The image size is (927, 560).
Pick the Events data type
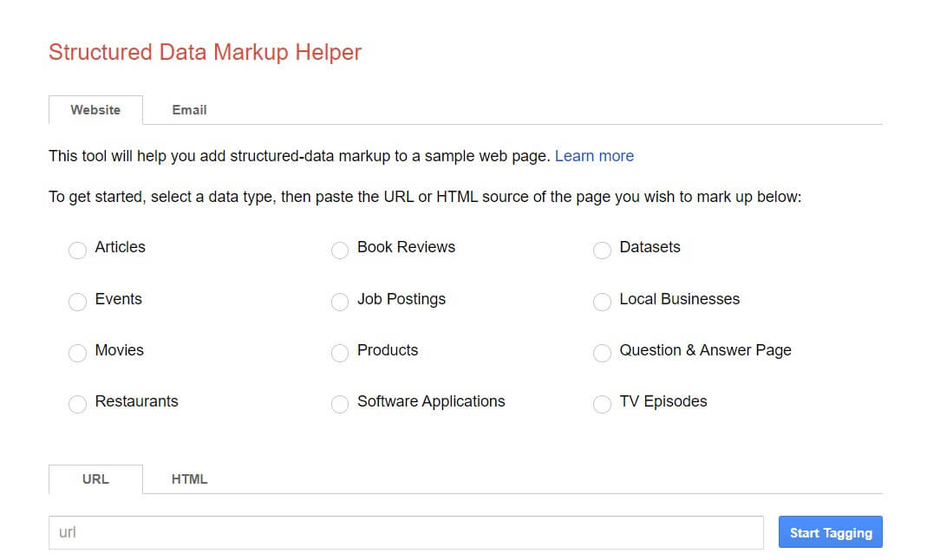77,302
